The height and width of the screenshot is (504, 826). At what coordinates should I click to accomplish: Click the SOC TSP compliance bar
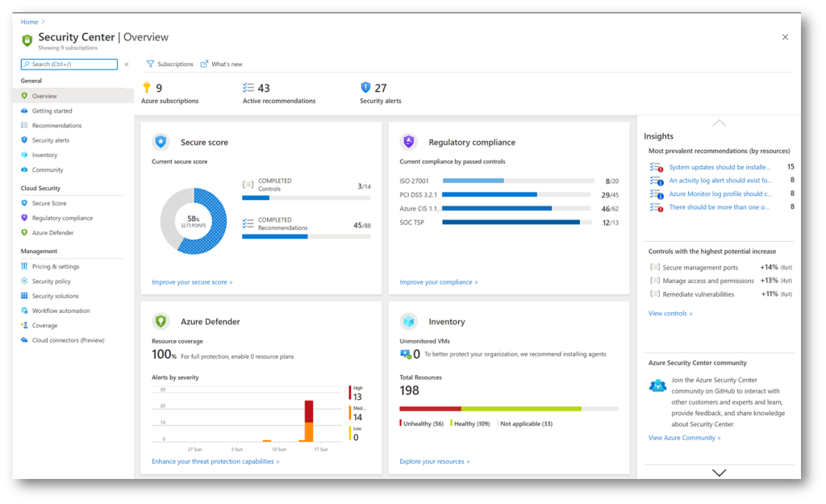click(x=519, y=223)
